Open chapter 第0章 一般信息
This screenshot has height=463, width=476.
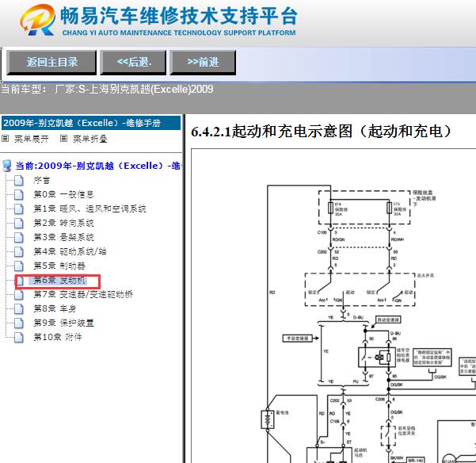point(63,194)
